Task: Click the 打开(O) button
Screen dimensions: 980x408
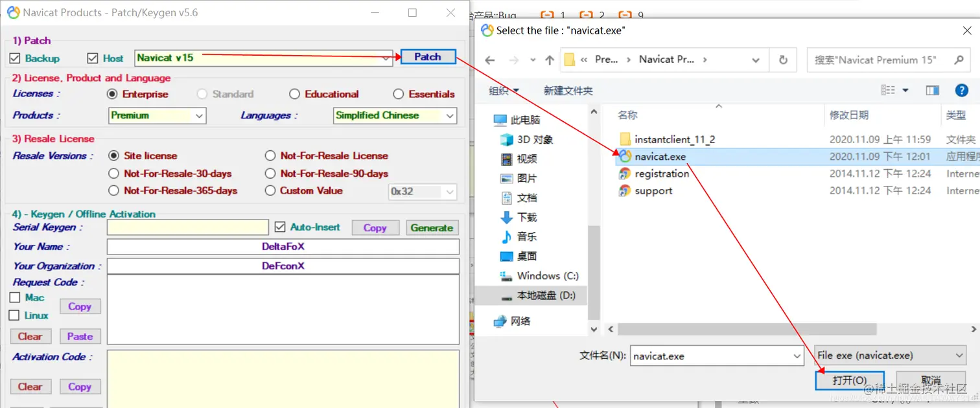Action: (x=850, y=380)
